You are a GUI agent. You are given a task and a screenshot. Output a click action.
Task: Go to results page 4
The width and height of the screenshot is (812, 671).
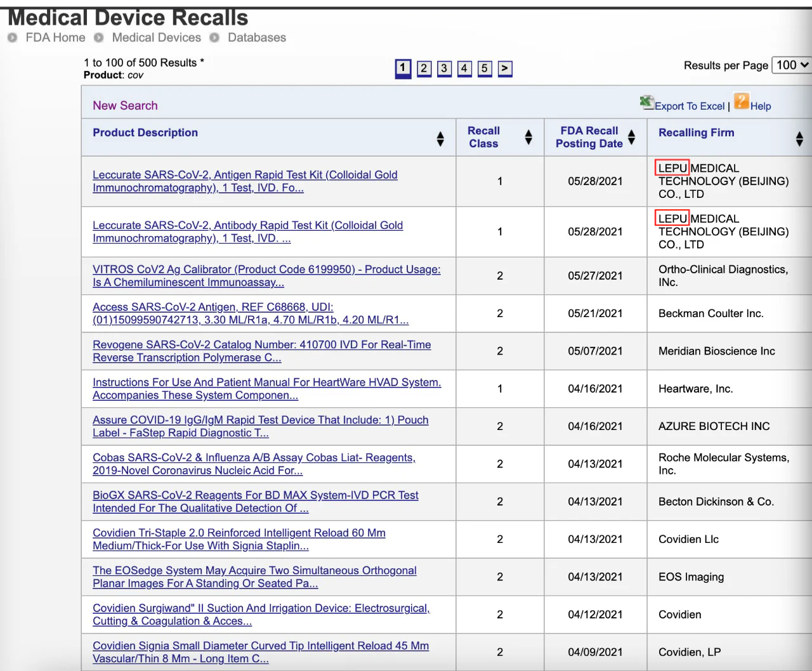coord(465,68)
